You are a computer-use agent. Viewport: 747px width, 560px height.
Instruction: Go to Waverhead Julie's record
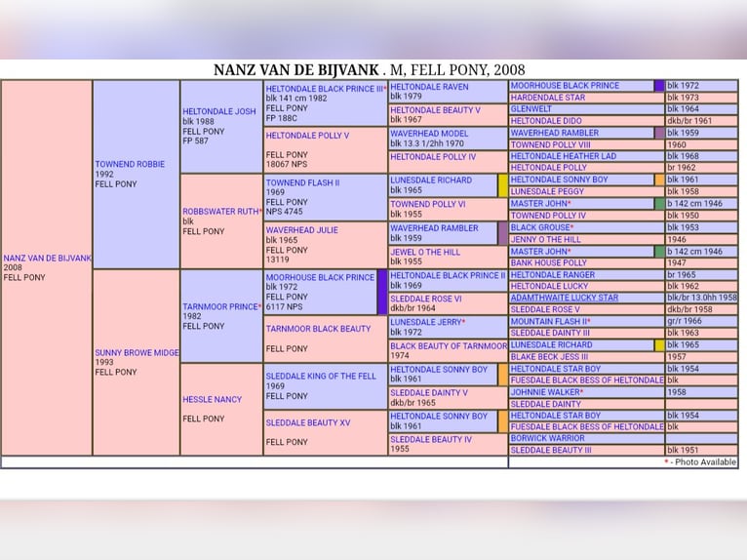click(301, 230)
